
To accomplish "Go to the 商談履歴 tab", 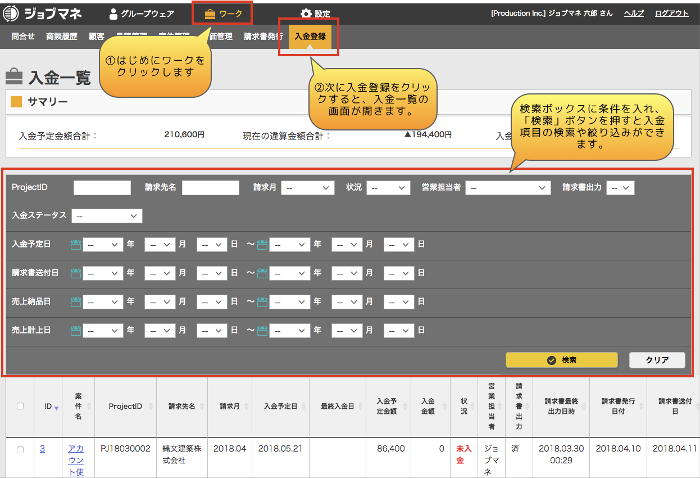I will pos(62,37).
